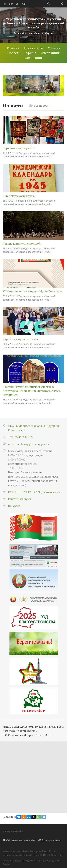Switch language to En
The width and height of the screenshot is (67, 868).
click(x=17, y=4)
